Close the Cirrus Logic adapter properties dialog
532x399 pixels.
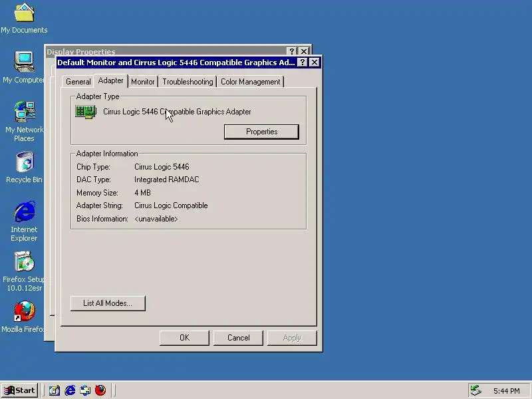coord(315,63)
